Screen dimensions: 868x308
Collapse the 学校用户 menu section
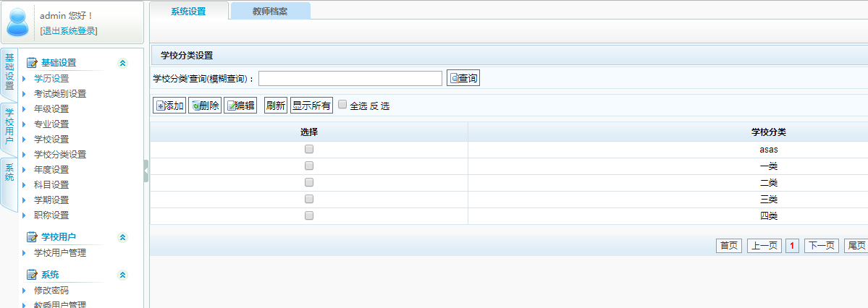[x=122, y=237]
